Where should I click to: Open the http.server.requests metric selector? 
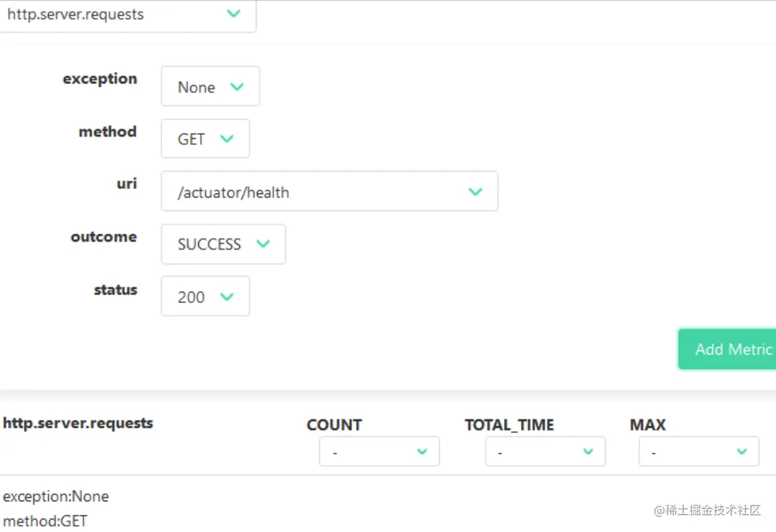127,15
